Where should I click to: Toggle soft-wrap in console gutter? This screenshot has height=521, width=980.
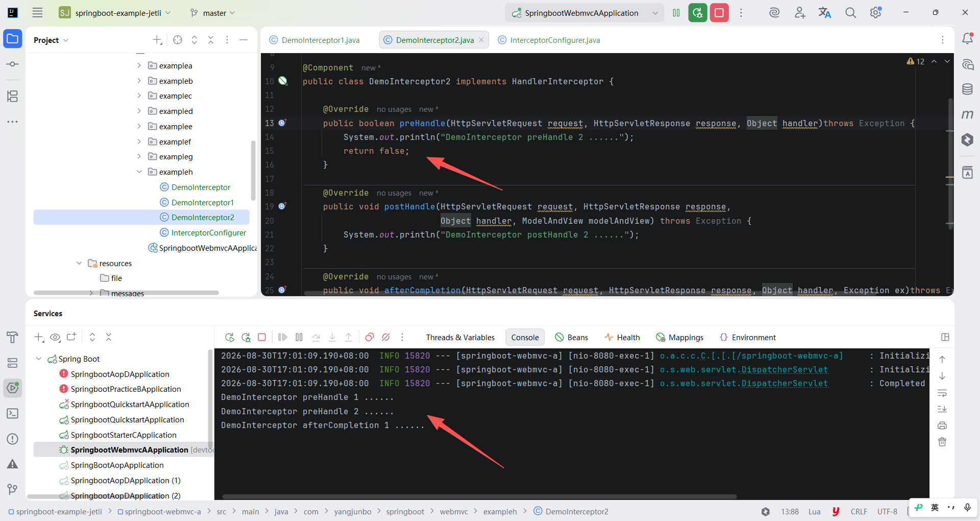coord(942,393)
